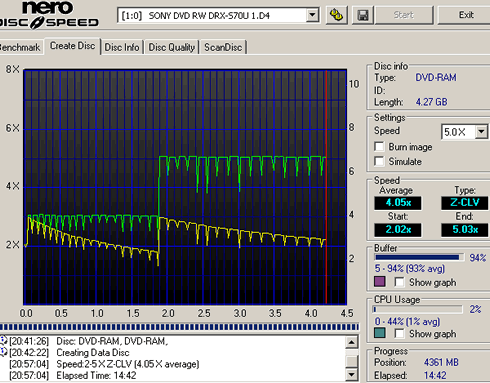Click the disc copy/refresh icon in toolbar

[x=336, y=15]
